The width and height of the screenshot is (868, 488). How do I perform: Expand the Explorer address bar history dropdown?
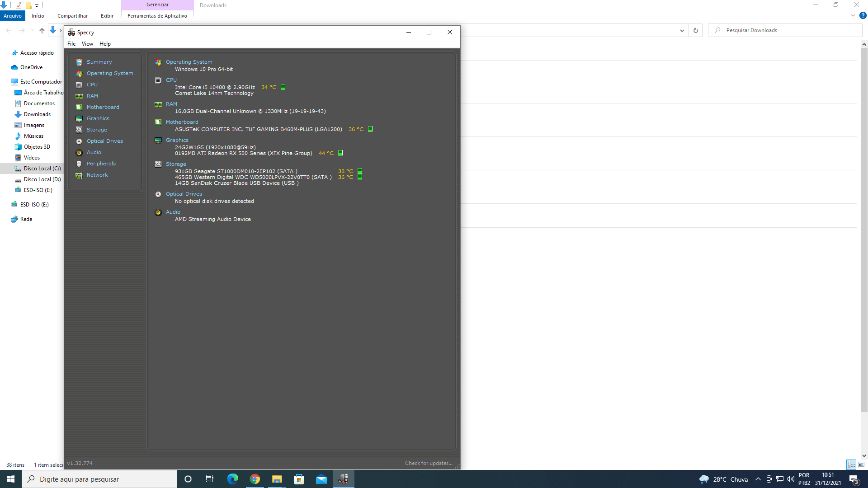[x=682, y=30]
